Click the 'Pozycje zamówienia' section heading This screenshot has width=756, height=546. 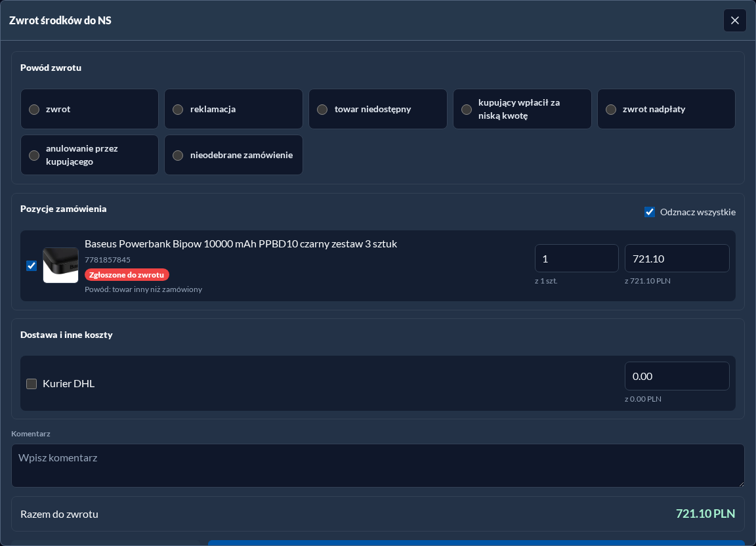pos(63,209)
